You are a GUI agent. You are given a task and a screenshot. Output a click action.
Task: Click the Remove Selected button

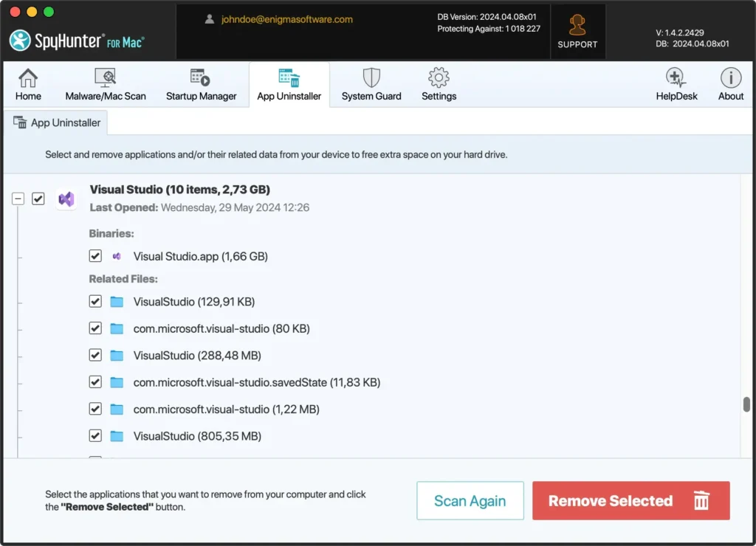[x=630, y=501]
